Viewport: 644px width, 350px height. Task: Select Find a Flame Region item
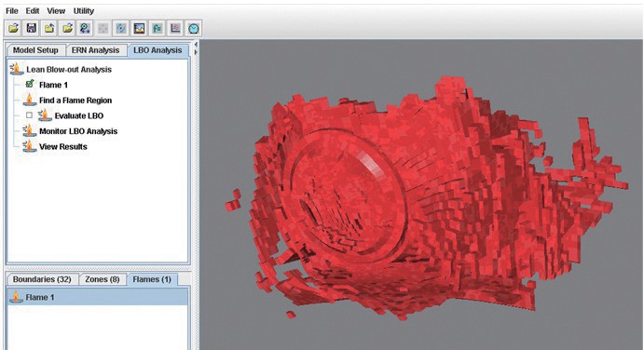point(75,101)
